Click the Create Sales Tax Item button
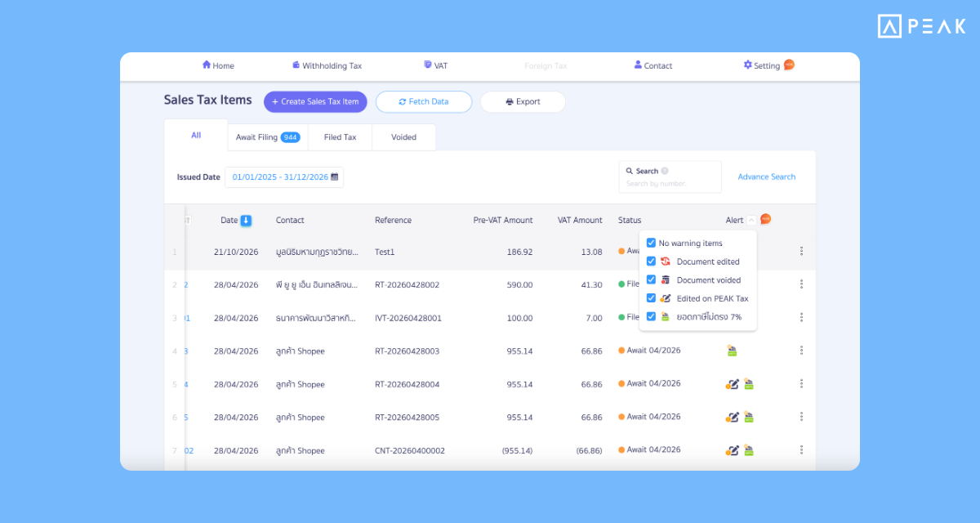This screenshot has height=523, width=980. [x=315, y=101]
